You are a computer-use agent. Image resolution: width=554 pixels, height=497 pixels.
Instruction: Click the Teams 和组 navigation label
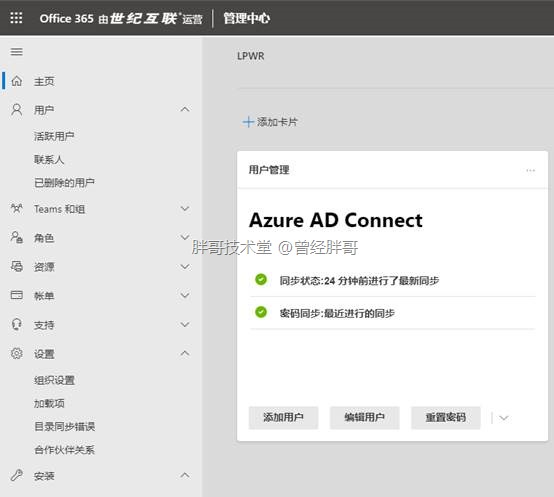tap(59, 209)
